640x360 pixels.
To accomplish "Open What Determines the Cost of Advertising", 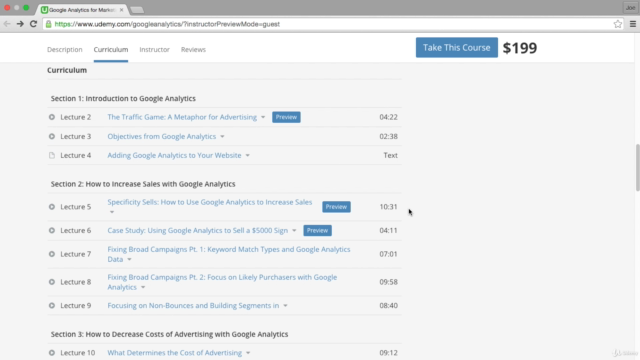I will click(175, 353).
